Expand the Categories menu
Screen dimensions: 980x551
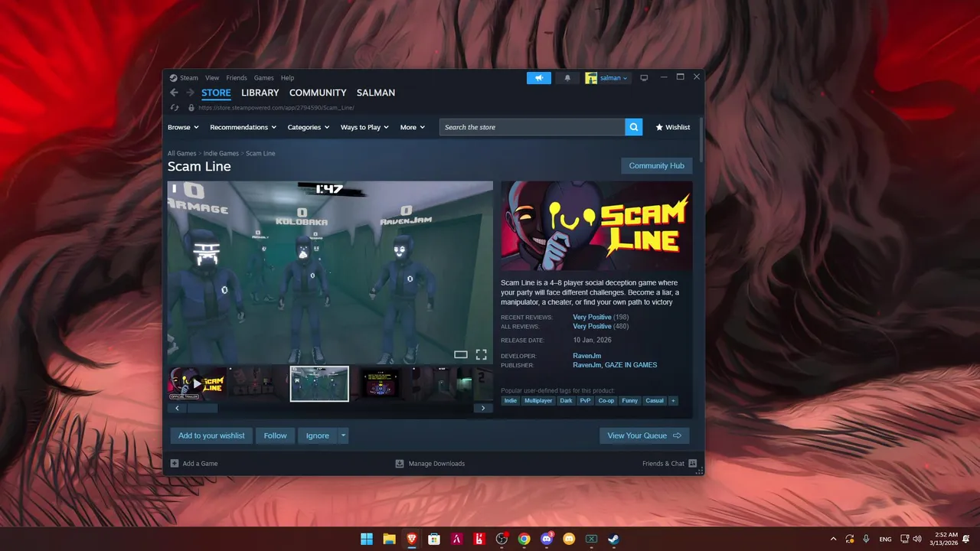coord(309,127)
